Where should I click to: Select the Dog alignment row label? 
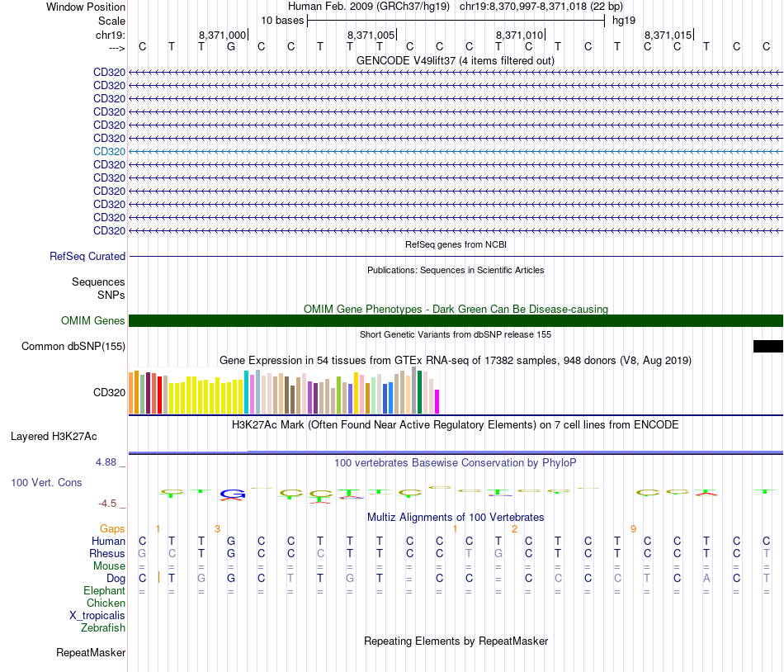116,579
